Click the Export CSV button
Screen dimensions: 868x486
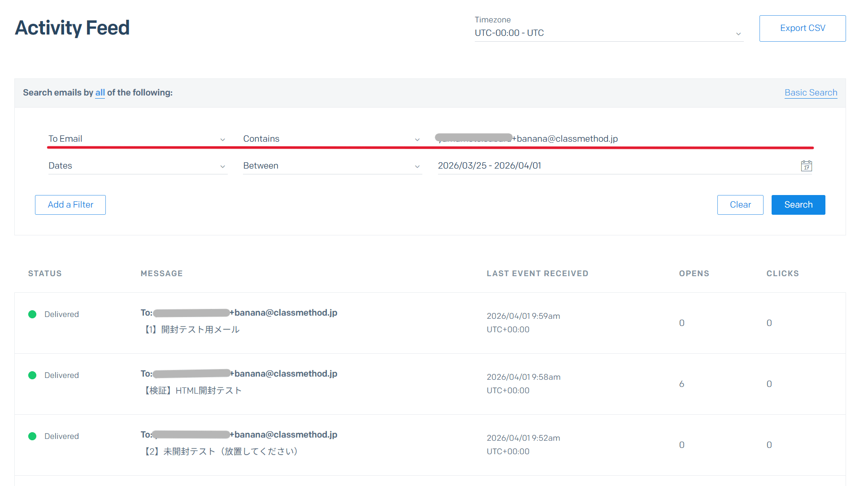[802, 28]
